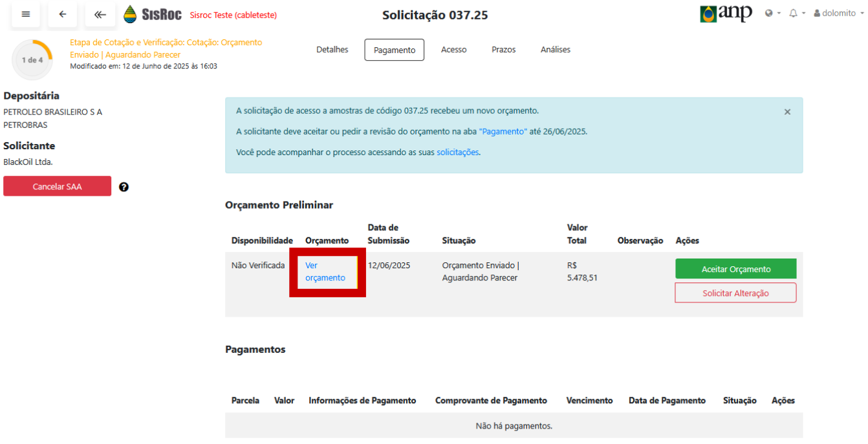Switch to the Detalhes tab

(x=332, y=50)
